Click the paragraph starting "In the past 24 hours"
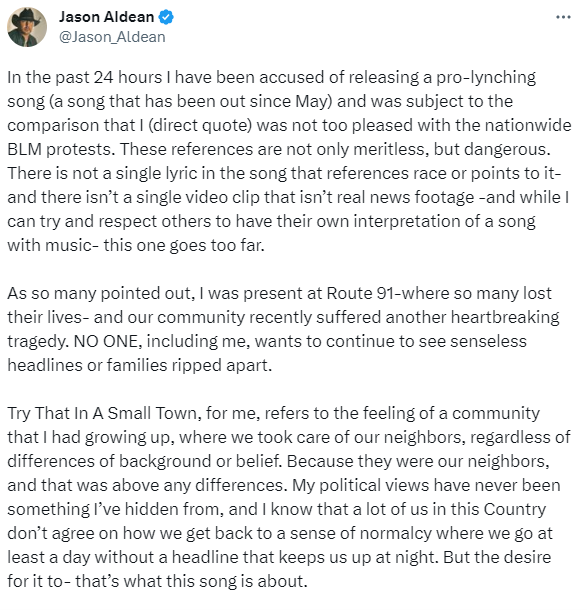This screenshot has width=587, height=610. pyautogui.click(x=289, y=161)
